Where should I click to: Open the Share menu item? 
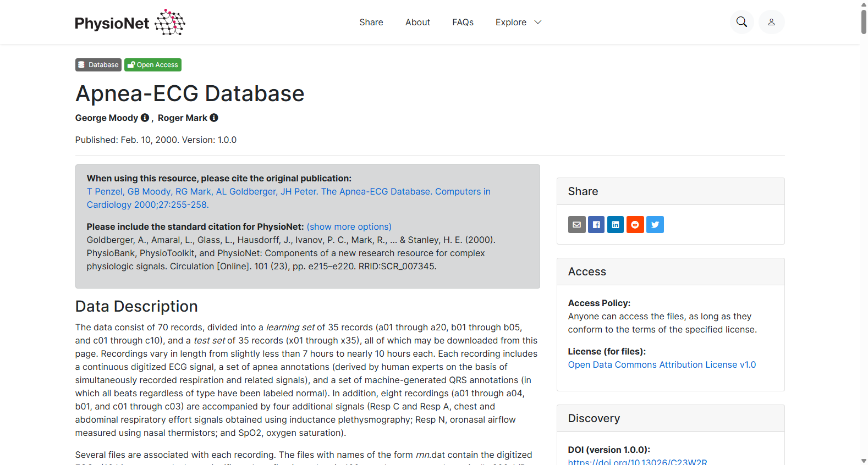click(x=371, y=22)
